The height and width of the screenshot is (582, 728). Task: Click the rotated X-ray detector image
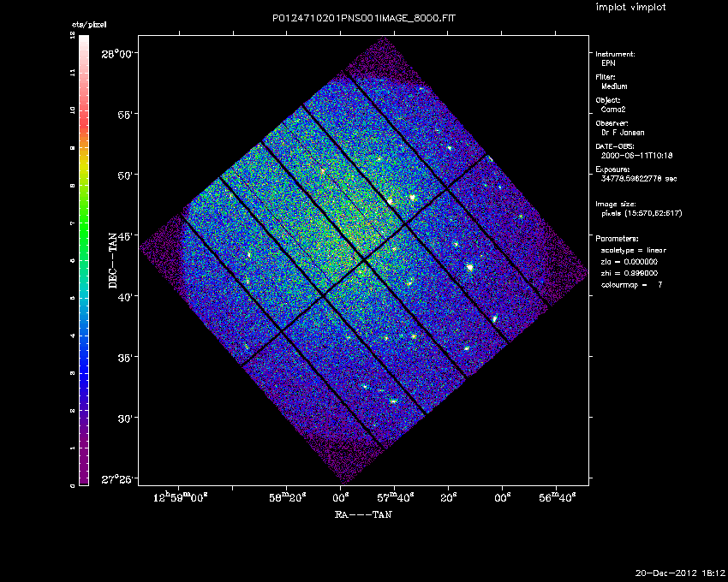[363, 260]
